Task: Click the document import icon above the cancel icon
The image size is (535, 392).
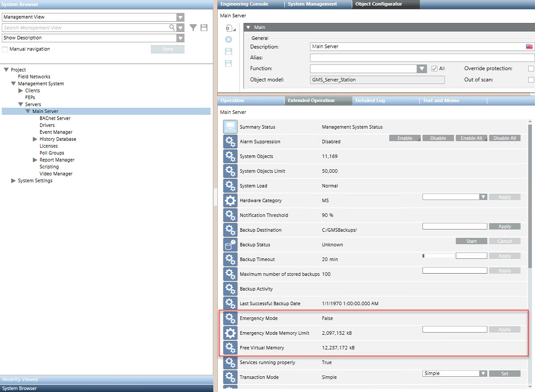Action: 229,27
